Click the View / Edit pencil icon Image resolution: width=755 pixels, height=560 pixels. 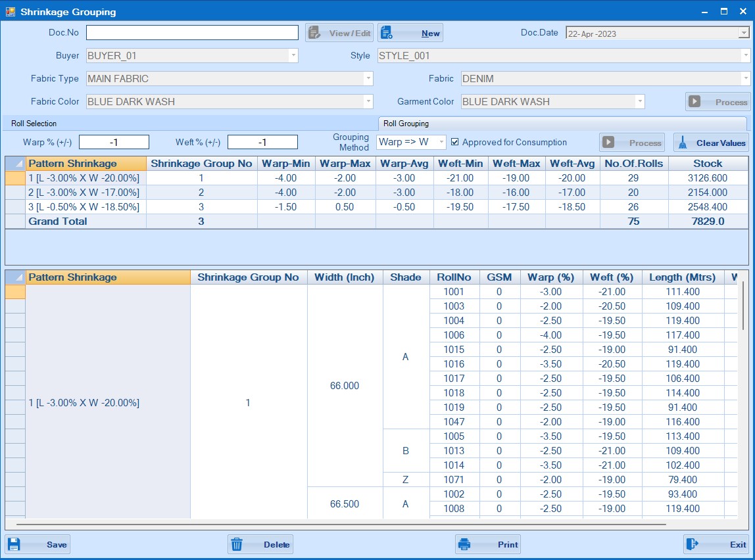314,33
